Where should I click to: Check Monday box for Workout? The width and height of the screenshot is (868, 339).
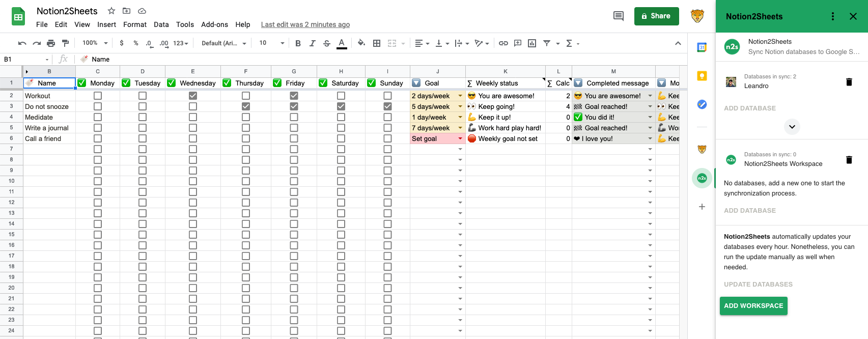98,96
